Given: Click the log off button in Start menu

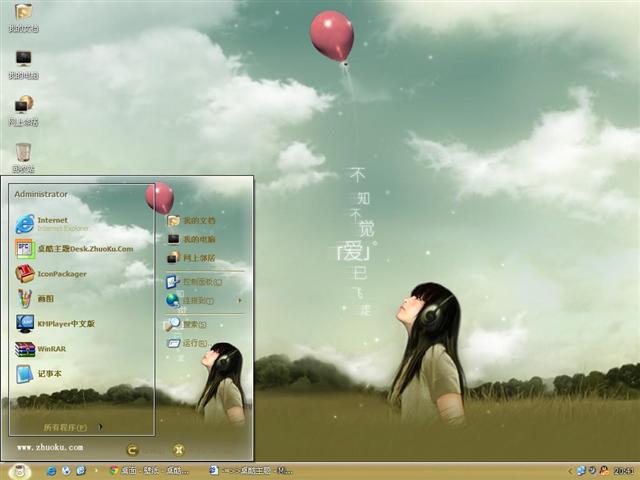Looking at the screenshot, I should pos(132,450).
